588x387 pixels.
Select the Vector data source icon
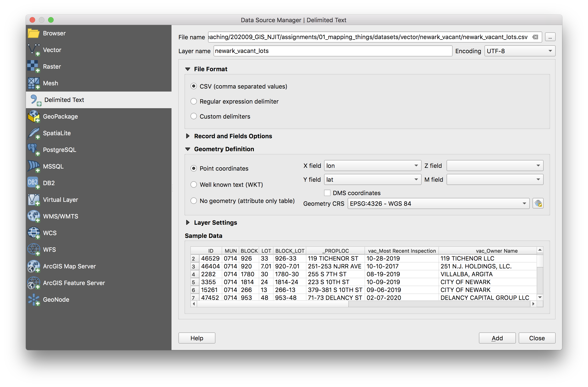(34, 50)
